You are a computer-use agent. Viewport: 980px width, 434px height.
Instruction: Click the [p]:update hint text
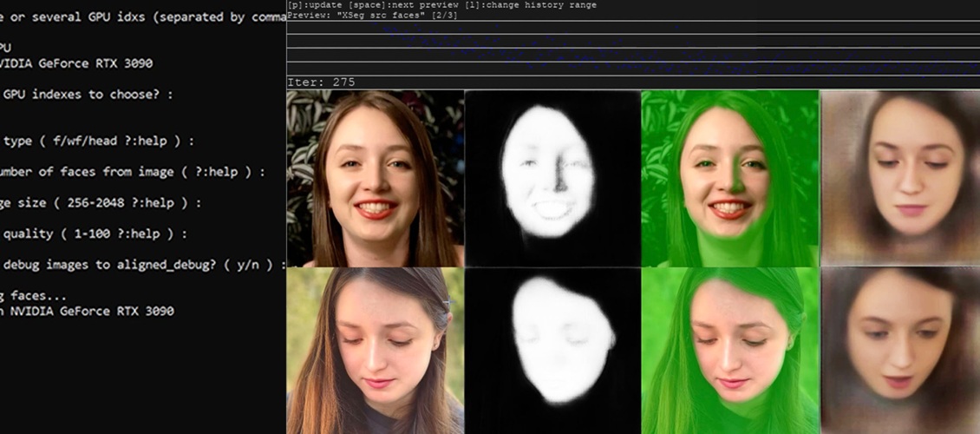click(315, 5)
